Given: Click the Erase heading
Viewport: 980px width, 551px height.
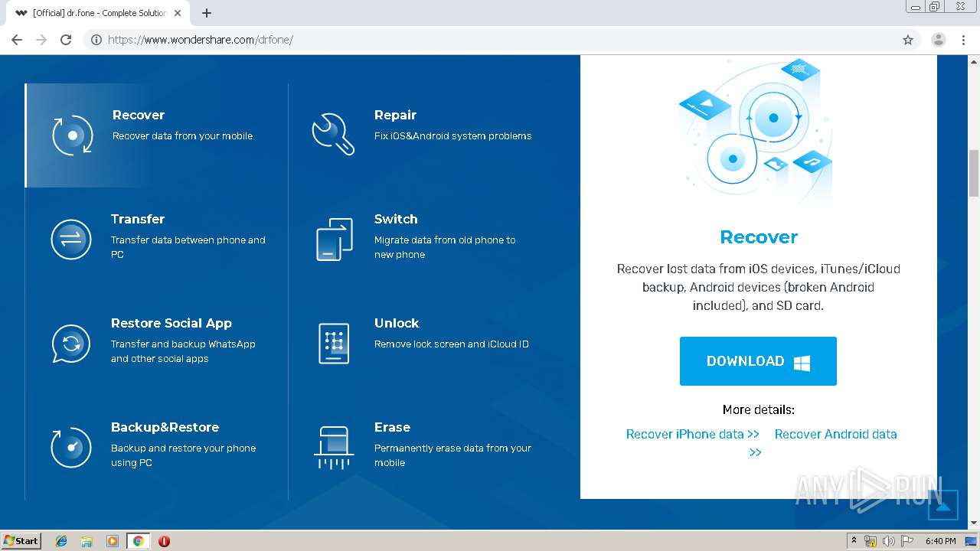Looking at the screenshot, I should (x=392, y=427).
